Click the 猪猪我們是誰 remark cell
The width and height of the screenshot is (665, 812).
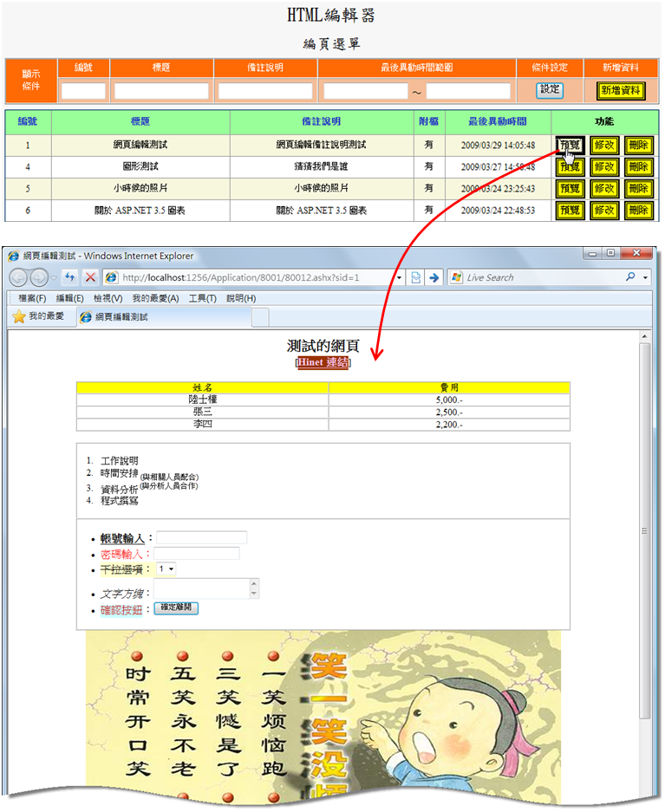[x=321, y=166]
